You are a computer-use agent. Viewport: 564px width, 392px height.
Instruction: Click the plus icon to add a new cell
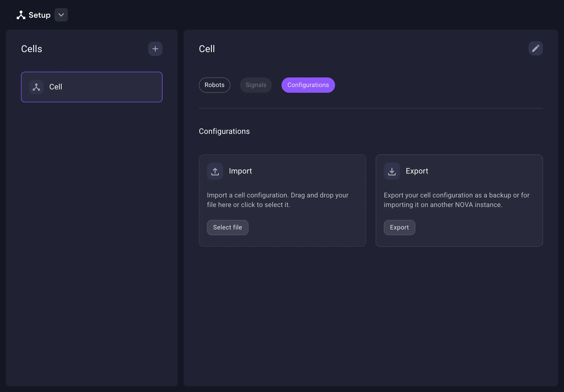point(155,49)
